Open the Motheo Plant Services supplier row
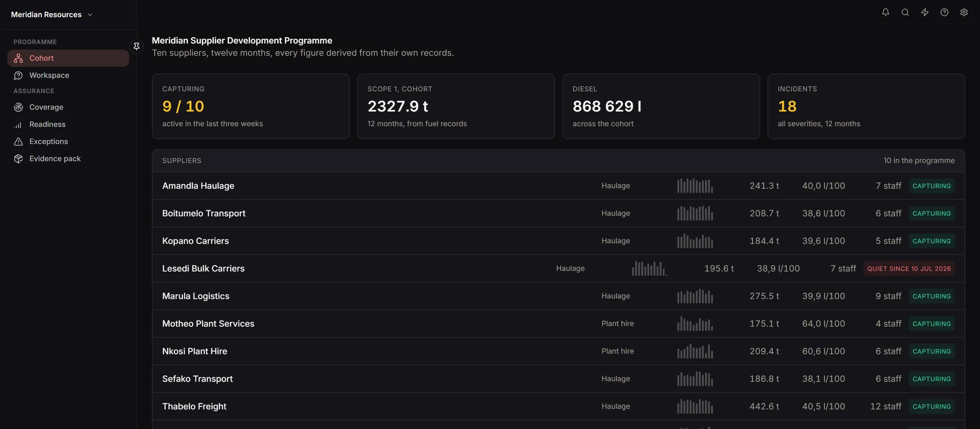 click(558, 324)
